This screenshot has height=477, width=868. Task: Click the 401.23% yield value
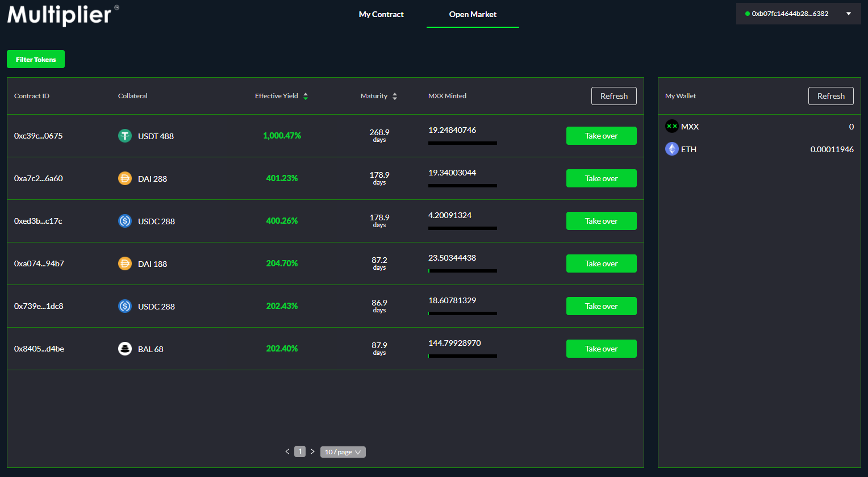pyautogui.click(x=282, y=178)
